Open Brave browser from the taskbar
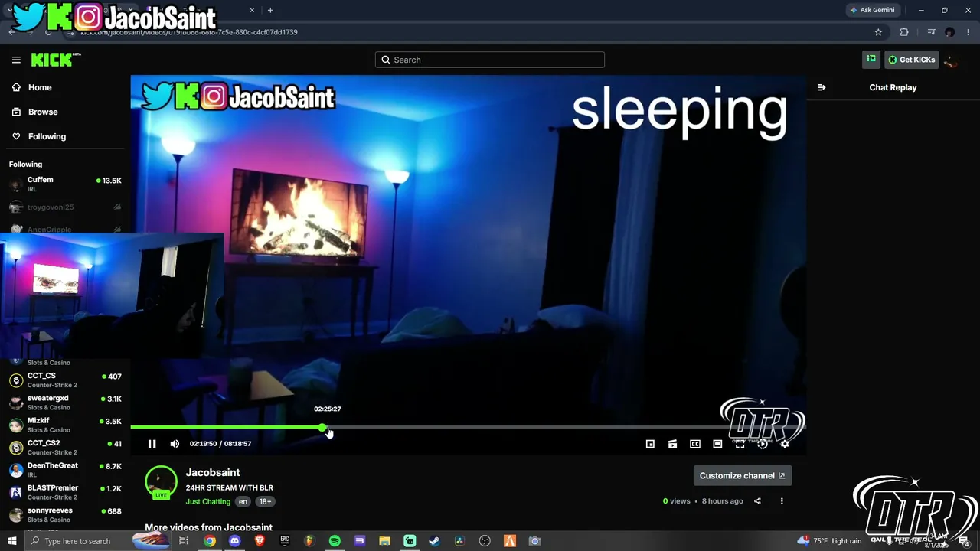The width and height of the screenshot is (980, 551). pos(260,541)
